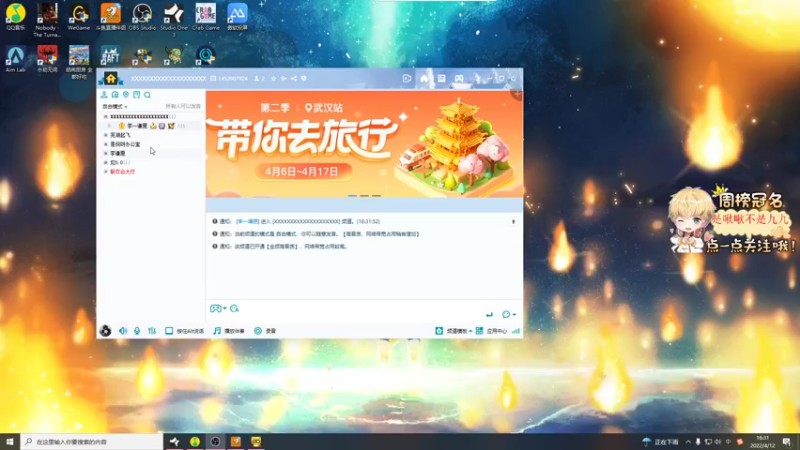Switch to the home tab icon in header
This screenshot has height=450, width=800.
[x=424, y=79]
